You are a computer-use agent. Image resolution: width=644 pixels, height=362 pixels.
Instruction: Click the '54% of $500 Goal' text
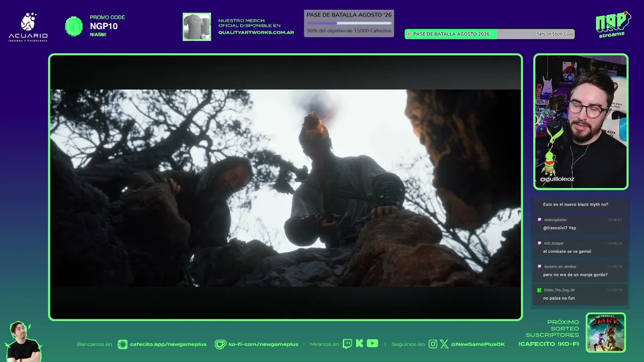(x=554, y=34)
